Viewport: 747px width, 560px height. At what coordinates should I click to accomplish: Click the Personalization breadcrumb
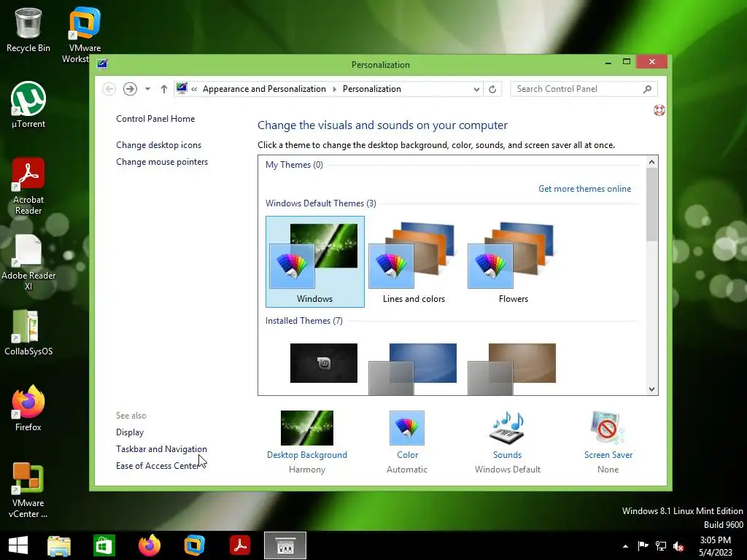[x=371, y=89]
